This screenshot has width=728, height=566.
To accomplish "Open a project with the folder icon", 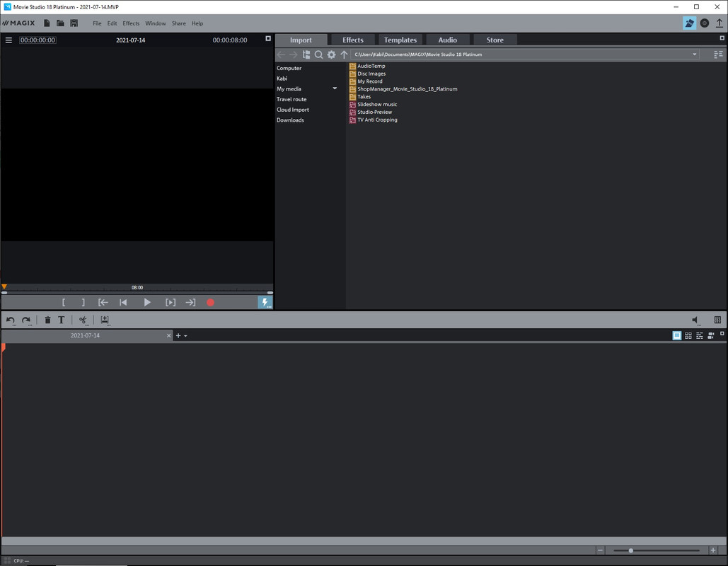I will coord(60,23).
